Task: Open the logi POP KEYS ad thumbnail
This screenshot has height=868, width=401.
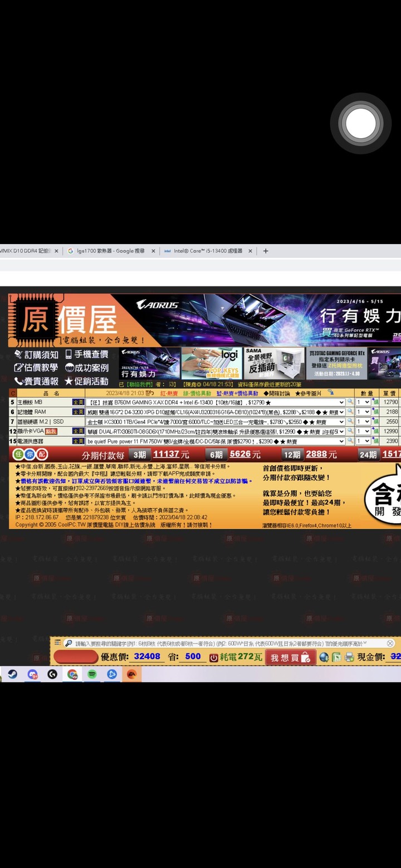Action: click(x=211, y=363)
